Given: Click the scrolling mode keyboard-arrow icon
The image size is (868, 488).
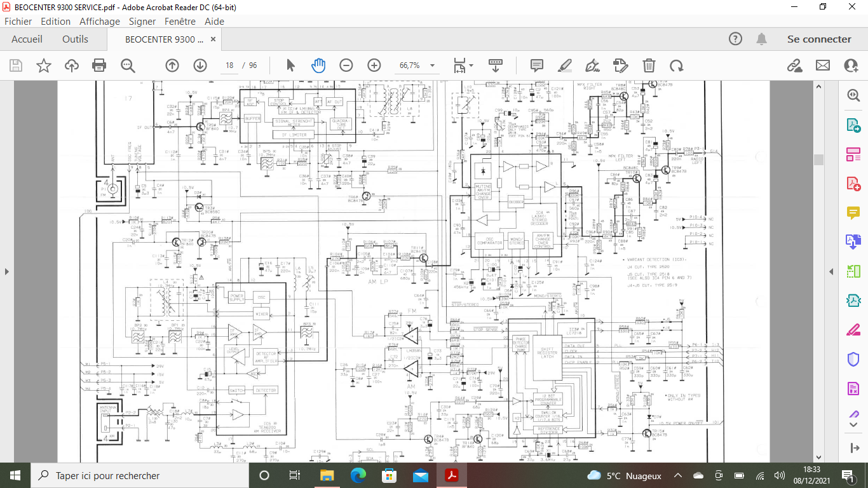Looking at the screenshot, I should coord(496,65).
